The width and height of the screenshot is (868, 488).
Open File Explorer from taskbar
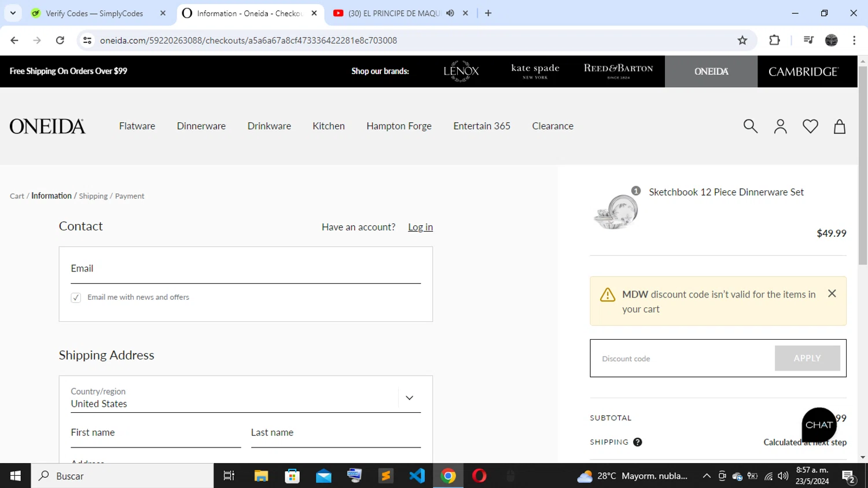[261, 476]
